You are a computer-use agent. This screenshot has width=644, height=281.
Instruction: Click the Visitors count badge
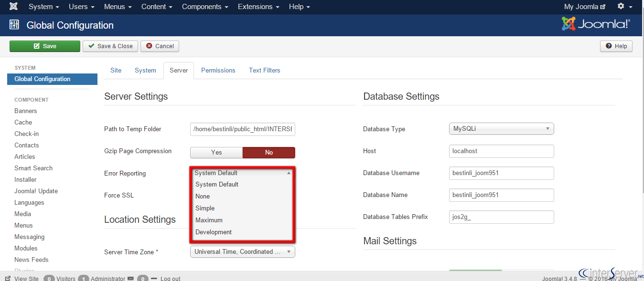point(49,279)
